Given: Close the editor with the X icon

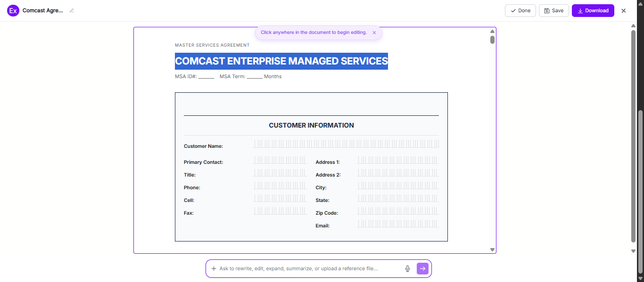Looking at the screenshot, I should [624, 11].
